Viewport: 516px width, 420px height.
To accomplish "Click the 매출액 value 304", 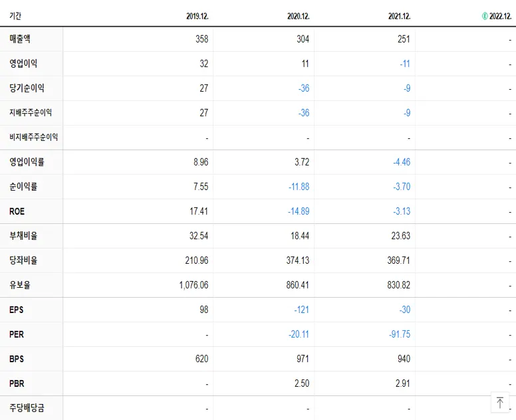I will coord(303,39).
